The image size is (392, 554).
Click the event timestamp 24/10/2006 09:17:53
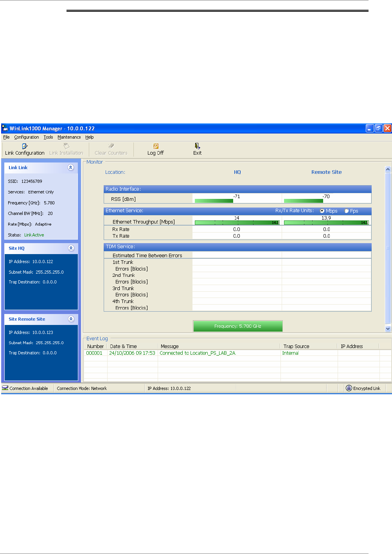pos(132,353)
